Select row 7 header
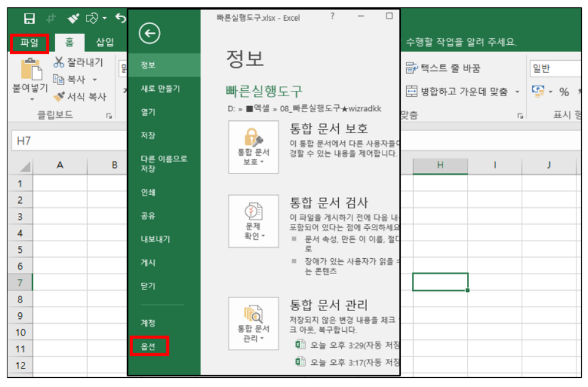Image resolution: width=588 pixels, height=387 pixels. click(20, 283)
